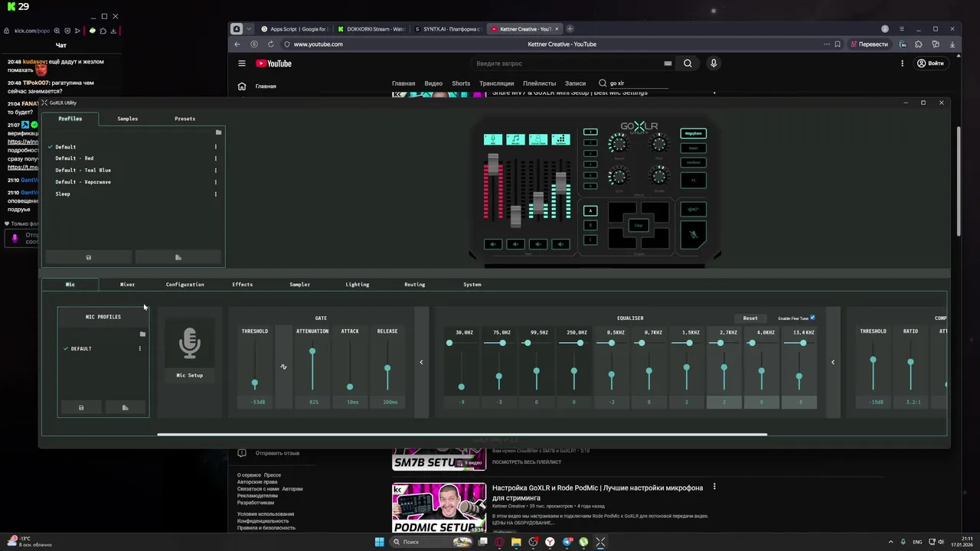
Task: Enable Fine Tune checkbox in Equaliser
Action: [812, 318]
